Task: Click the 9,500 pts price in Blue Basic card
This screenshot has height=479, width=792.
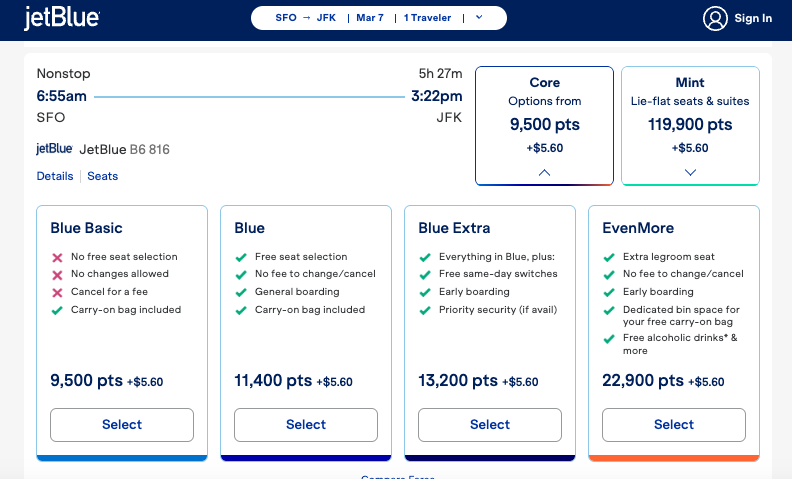Action: pyautogui.click(x=86, y=380)
